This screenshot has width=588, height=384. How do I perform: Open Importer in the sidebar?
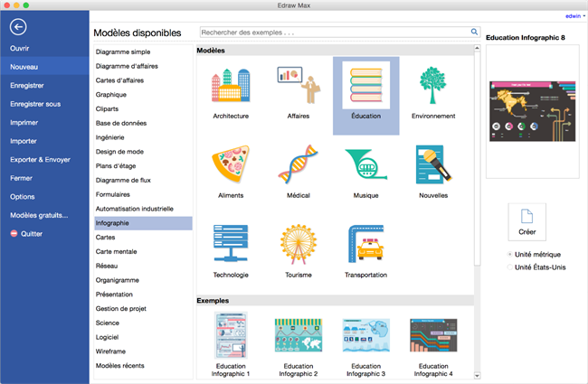(24, 141)
